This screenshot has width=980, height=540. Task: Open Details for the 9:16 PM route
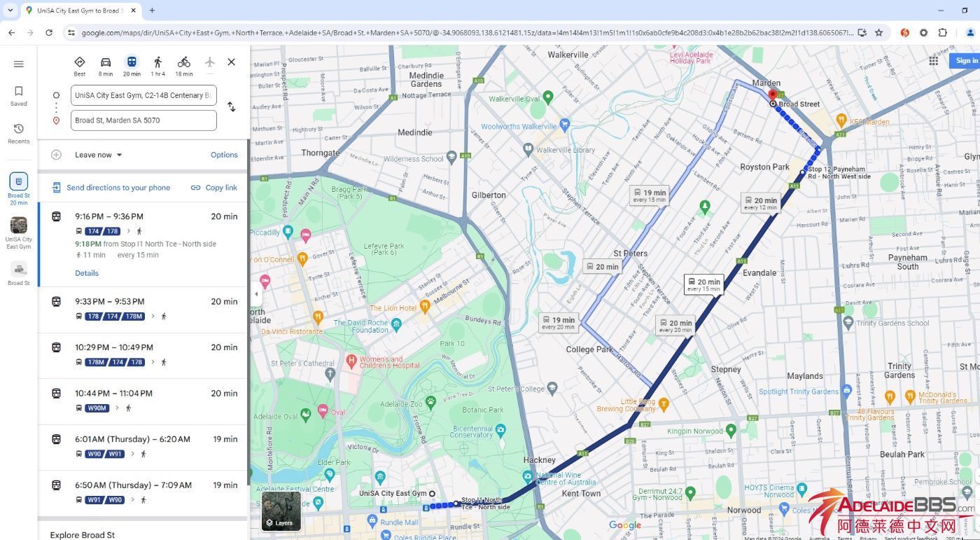point(87,273)
